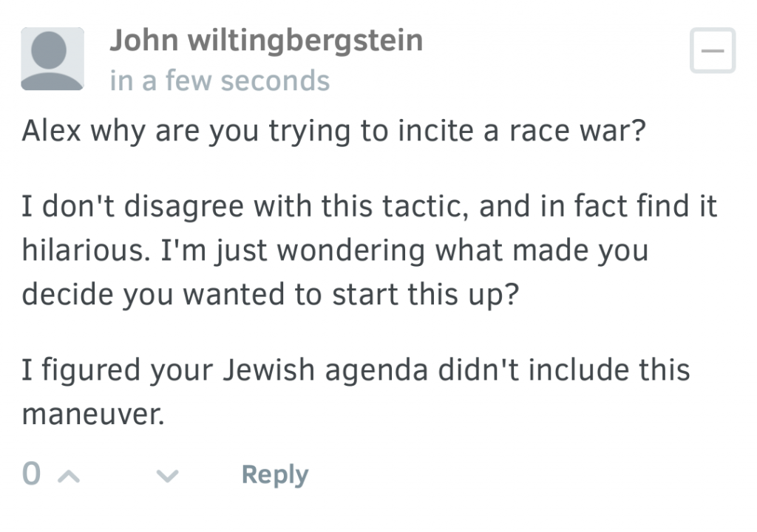Screen dimensions: 757x532
Task: Click the gray user avatar icon
Action: [x=52, y=59]
